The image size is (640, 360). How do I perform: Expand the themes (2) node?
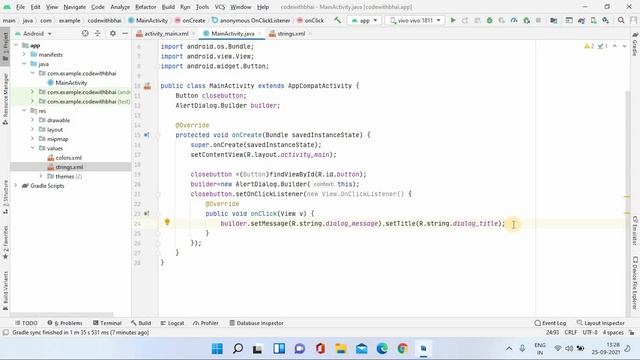tap(41, 176)
